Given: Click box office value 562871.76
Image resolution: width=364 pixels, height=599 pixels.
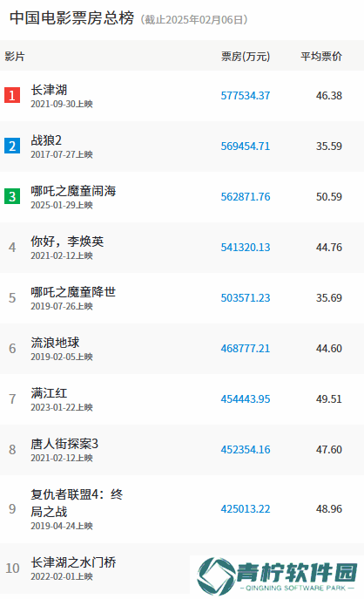Looking at the screenshot, I should [x=246, y=197].
